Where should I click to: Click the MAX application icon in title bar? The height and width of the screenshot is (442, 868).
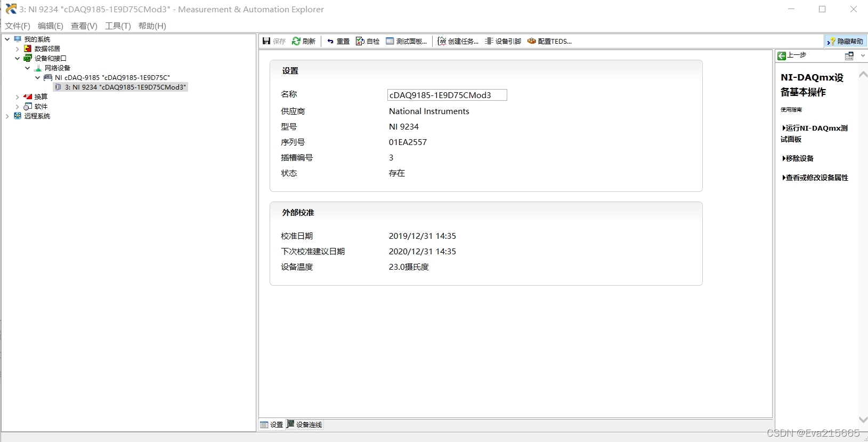(x=11, y=9)
